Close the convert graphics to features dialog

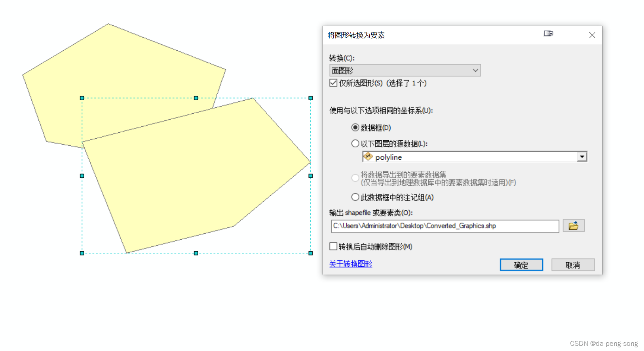[592, 35]
